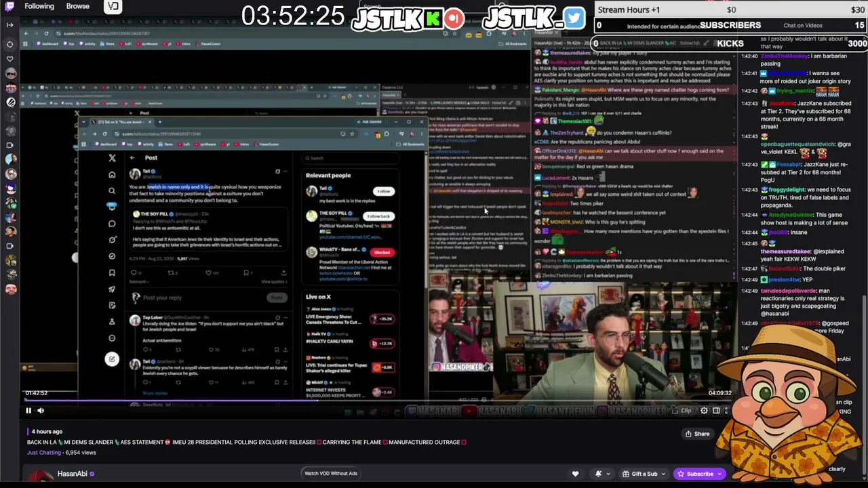The height and width of the screenshot is (488, 868).
Task: Open the Twitch home logo
Action: click(x=9, y=7)
